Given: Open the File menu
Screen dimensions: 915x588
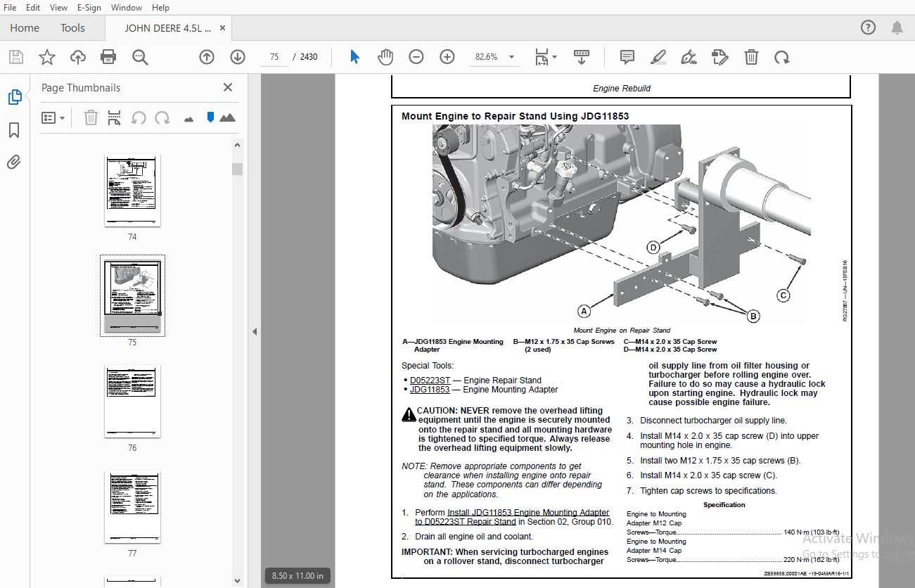Looking at the screenshot, I should tap(10, 7).
